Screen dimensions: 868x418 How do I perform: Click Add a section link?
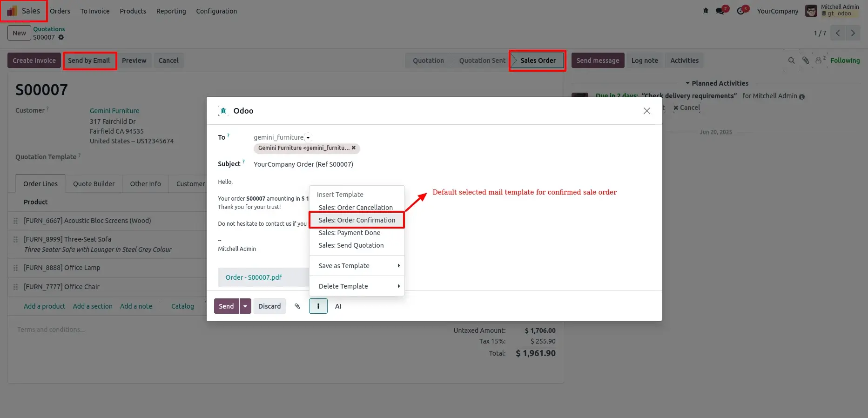tap(93, 306)
